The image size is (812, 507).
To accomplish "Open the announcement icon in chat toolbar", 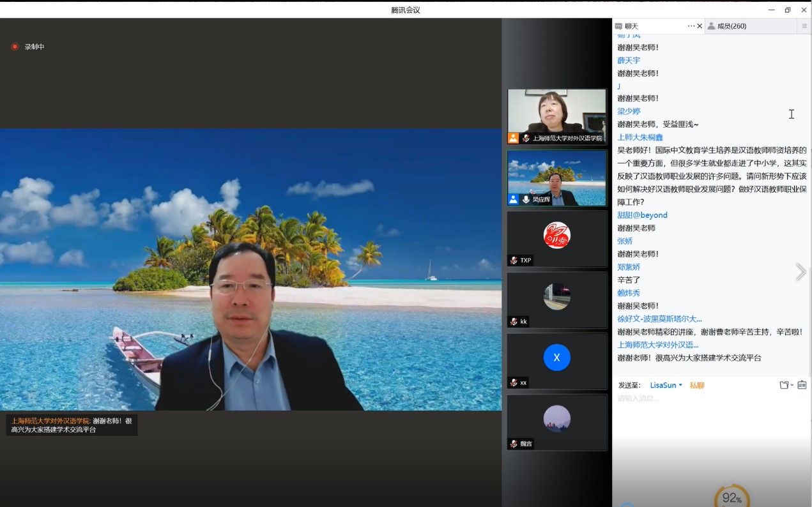I will [x=802, y=385].
